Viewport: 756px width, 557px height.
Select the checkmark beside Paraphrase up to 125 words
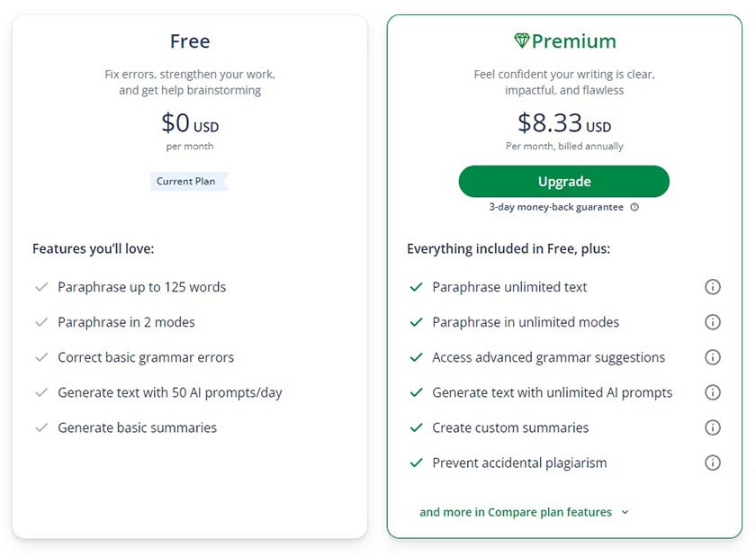point(41,286)
